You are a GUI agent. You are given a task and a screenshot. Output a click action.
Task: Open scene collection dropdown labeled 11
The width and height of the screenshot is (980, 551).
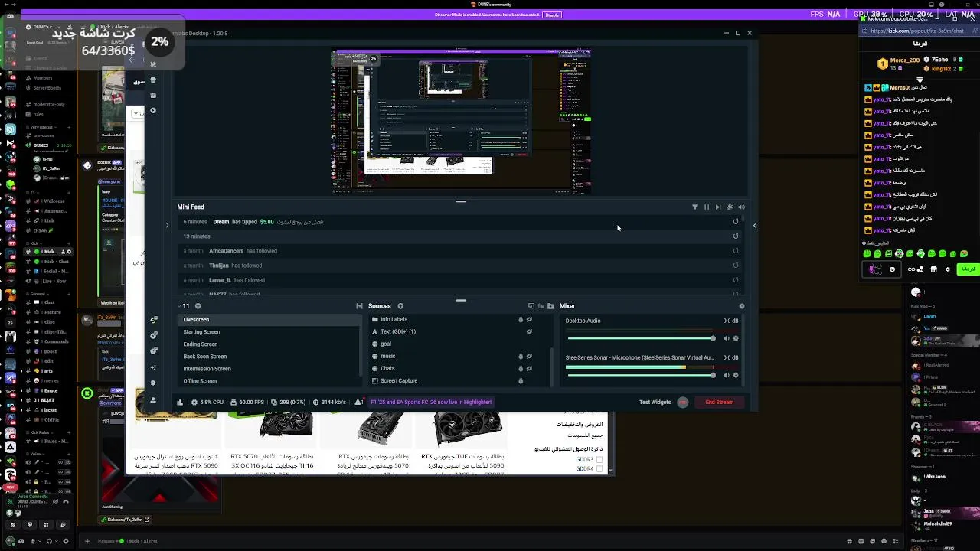click(x=184, y=306)
